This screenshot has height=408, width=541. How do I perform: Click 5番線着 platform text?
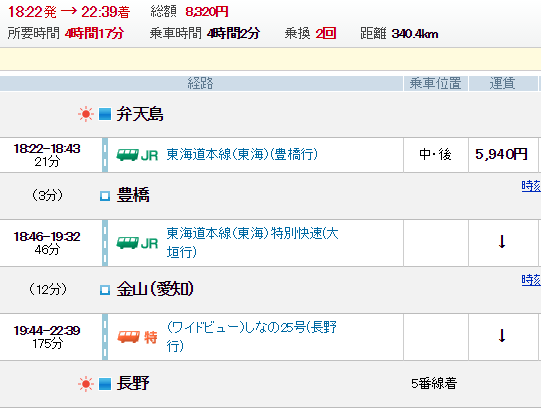coord(434,384)
